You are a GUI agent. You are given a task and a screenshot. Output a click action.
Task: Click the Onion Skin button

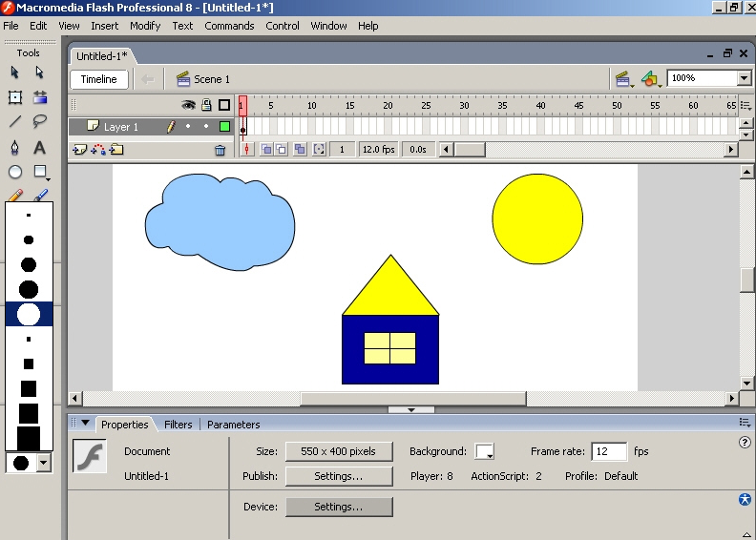[266, 150]
